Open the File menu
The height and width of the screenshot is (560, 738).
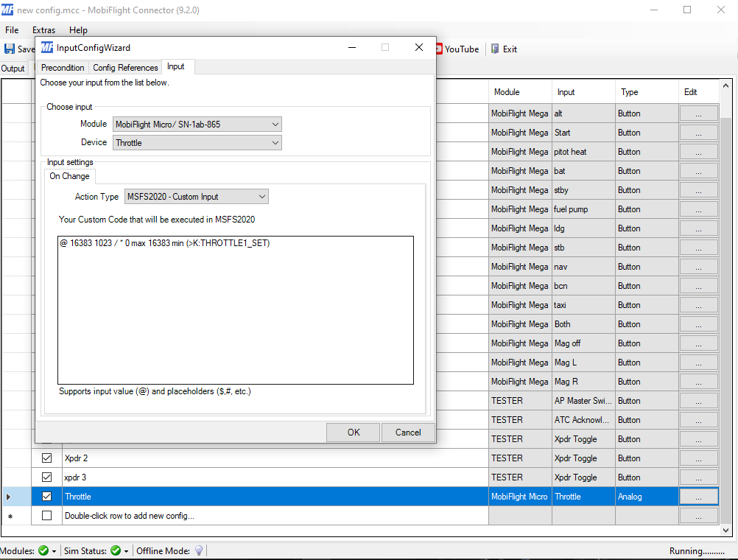point(12,30)
